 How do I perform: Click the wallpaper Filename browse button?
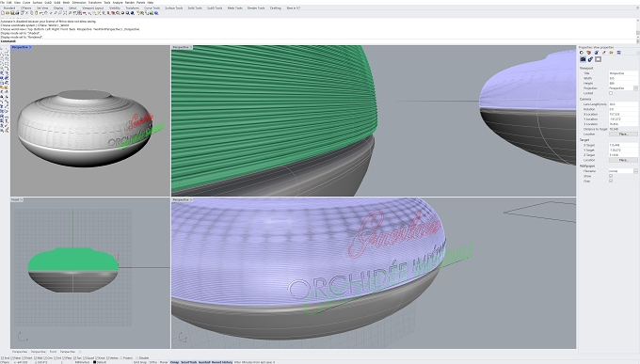[635, 171]
